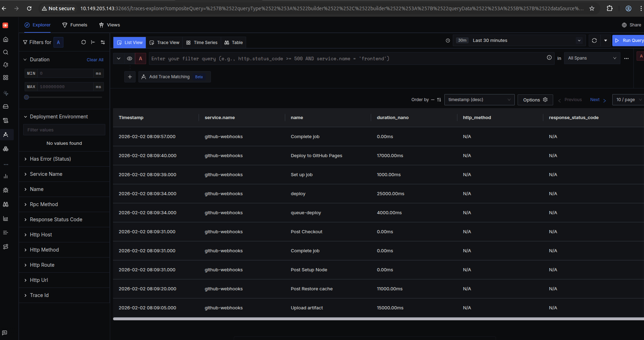
Task: Open the bar chart icon in sidebar
Action: point(6,176)
